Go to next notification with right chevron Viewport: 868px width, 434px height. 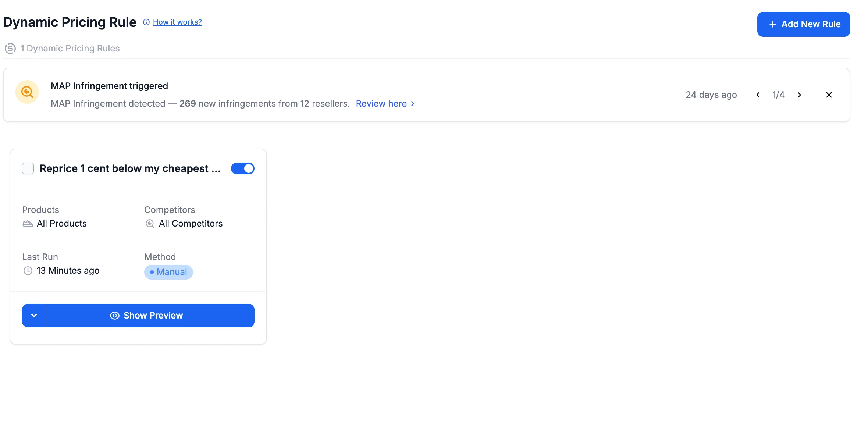tap(799, 95)
